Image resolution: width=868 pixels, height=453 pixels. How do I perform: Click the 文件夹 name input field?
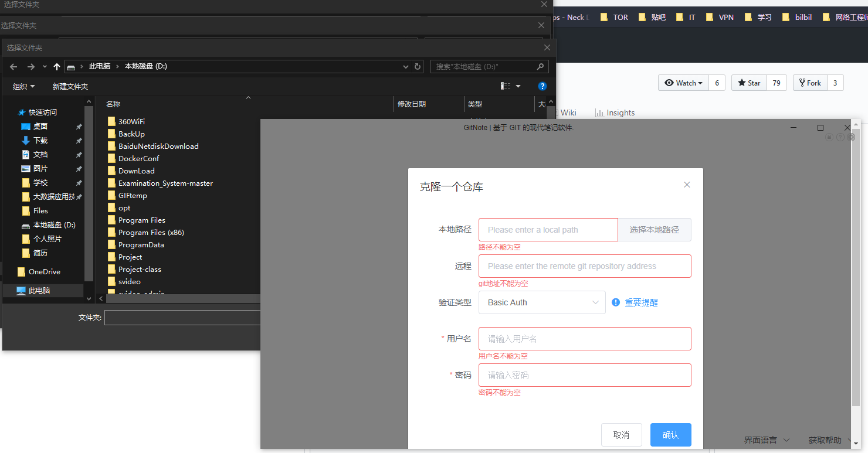[x=182, y=318]
